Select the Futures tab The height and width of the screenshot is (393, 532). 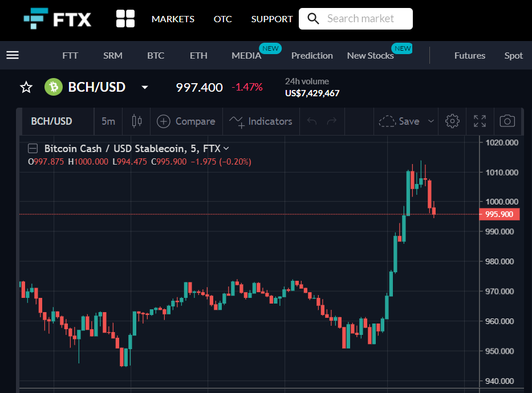470,56
